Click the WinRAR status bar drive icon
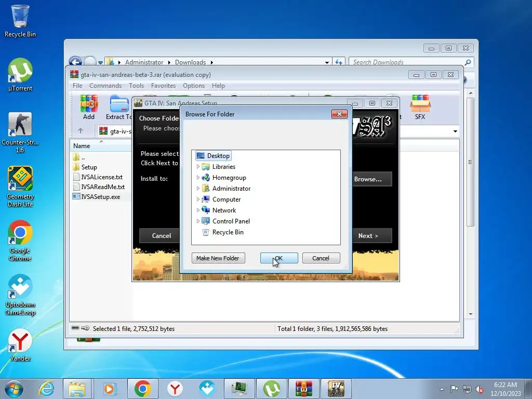 [x=76, y=328]
